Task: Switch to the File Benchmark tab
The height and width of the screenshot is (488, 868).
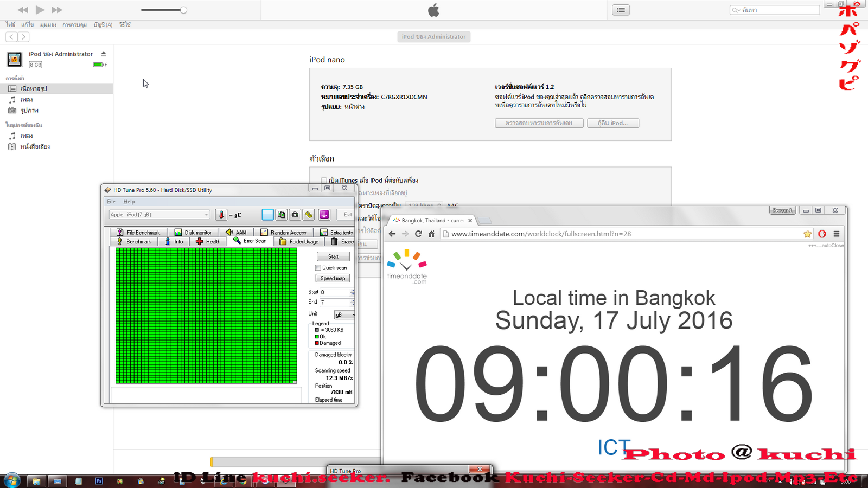Action: 138,232
